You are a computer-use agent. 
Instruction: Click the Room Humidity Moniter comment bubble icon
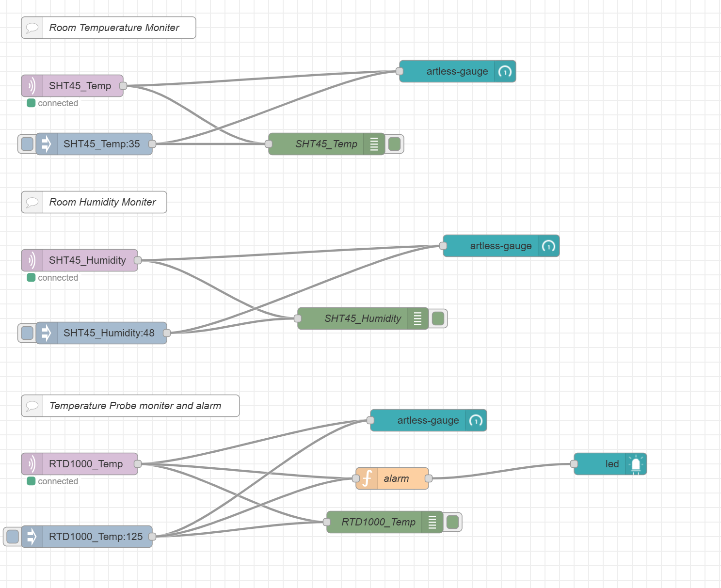tap(32, 202)
